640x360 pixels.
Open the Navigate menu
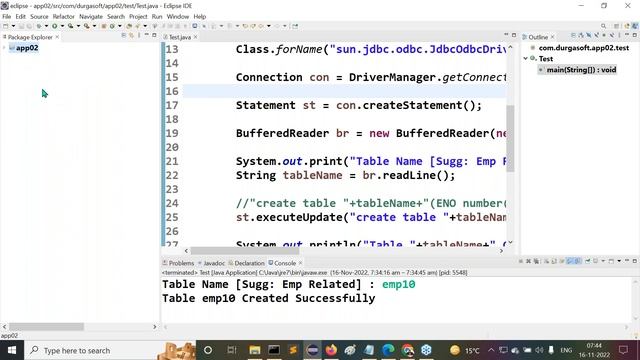click(x=91, y=17)
